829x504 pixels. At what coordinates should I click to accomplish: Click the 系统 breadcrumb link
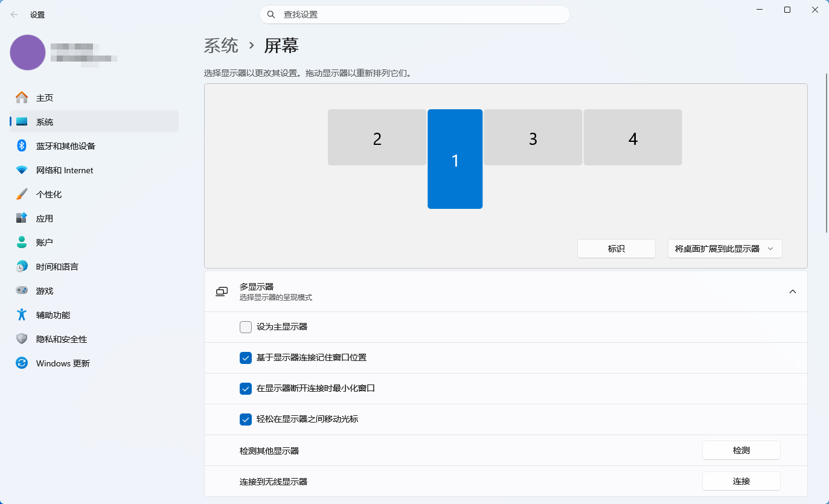(x=221, y=45)
